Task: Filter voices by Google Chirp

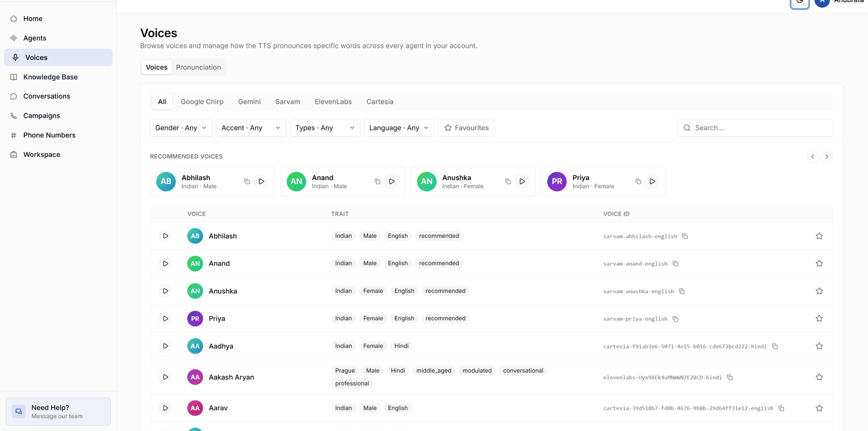Action: [x=202, y=102]
